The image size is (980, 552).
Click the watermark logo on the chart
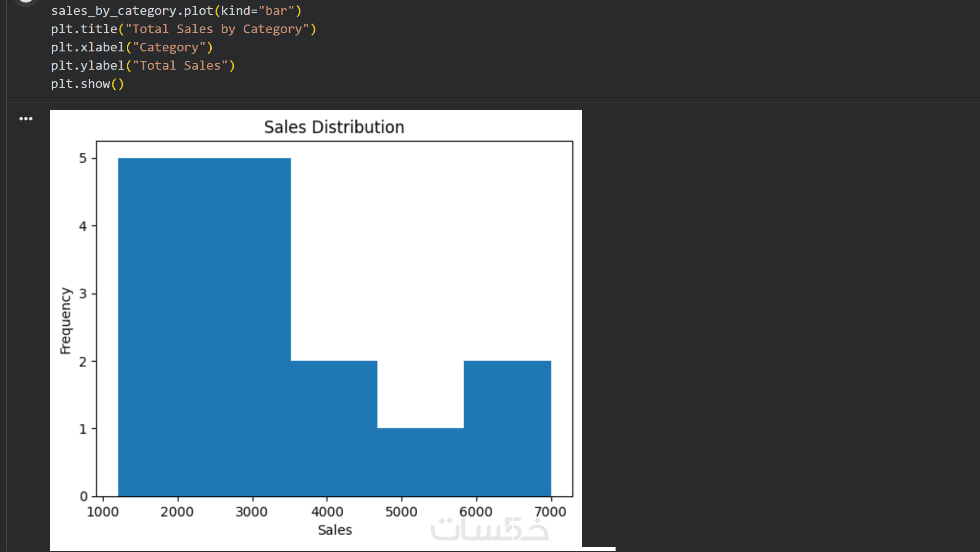click(490, 529)
